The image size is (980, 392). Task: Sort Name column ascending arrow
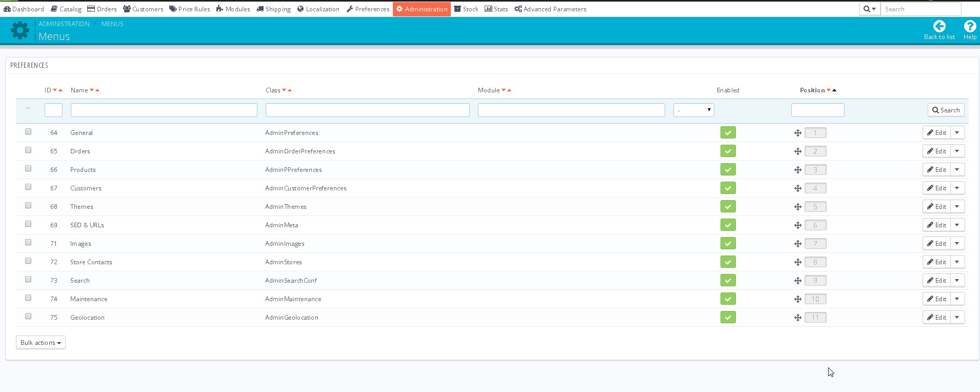[97, 90]
